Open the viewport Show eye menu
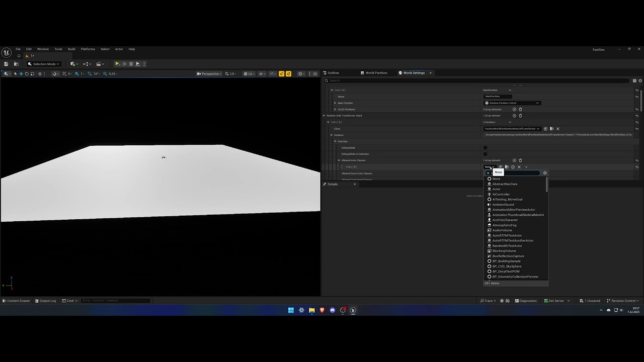 point(262,74)
